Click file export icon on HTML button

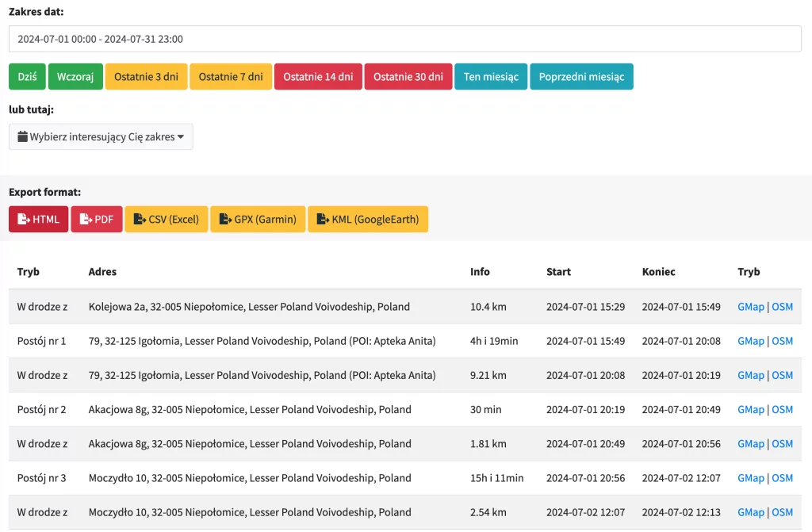tap(24, 219)
